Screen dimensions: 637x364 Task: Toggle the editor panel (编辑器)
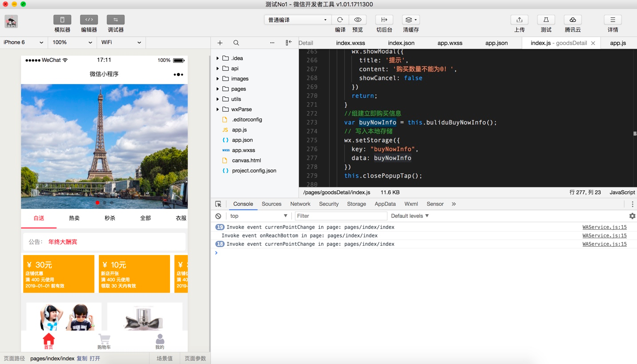(89, 20)
